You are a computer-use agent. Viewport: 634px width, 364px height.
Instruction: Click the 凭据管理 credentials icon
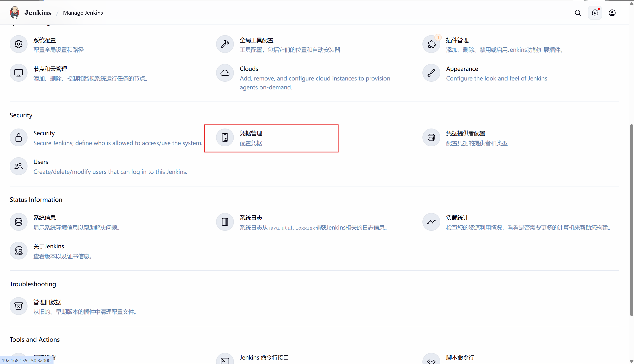point(225,137)
